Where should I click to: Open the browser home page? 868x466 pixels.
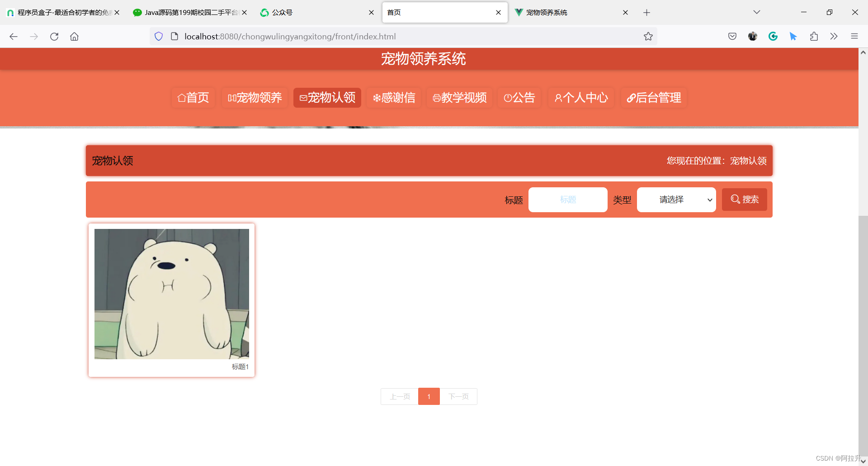[x=74, y=37]
